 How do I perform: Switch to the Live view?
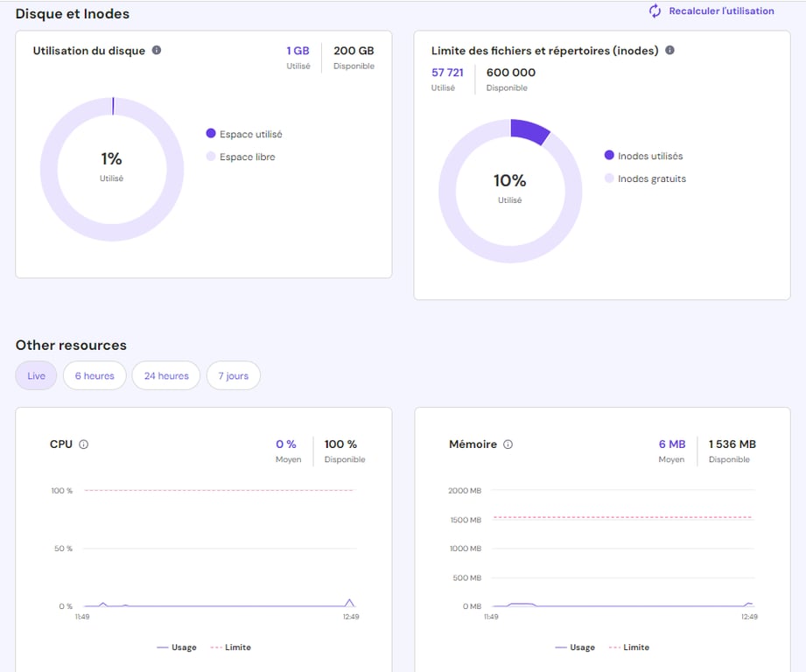[x=36, y=375]
